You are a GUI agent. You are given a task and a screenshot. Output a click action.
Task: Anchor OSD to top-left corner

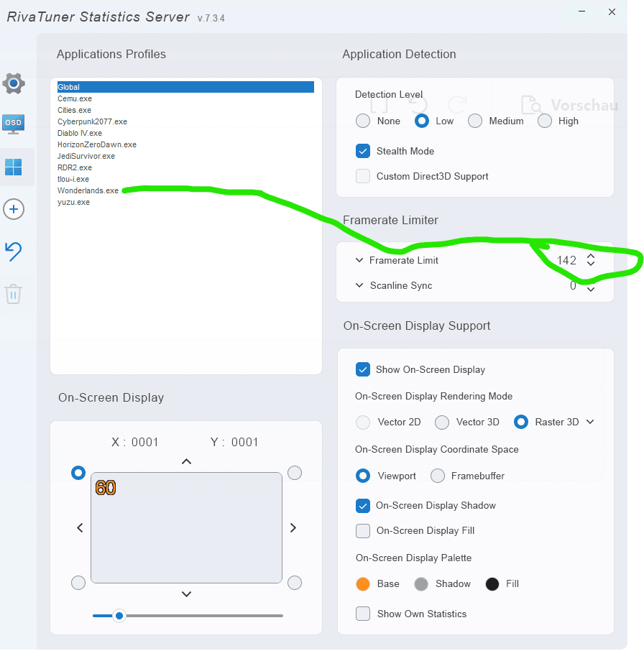point(78,473)
